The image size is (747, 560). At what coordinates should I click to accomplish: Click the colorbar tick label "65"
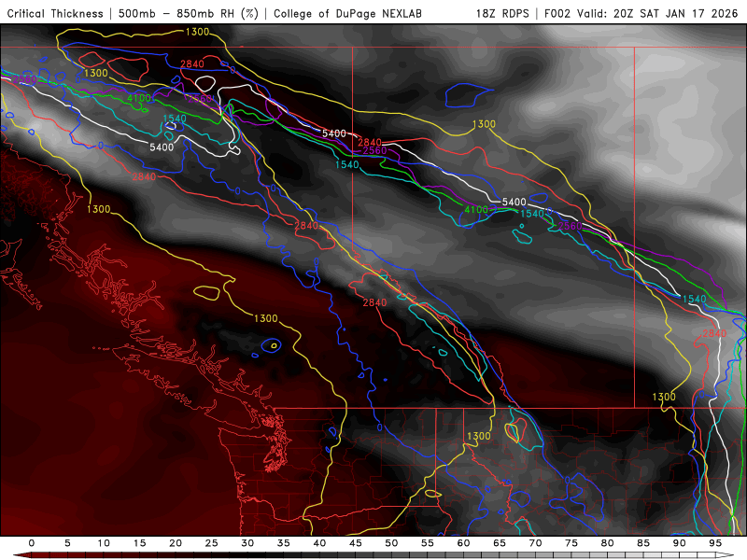(x=500, y=543)
